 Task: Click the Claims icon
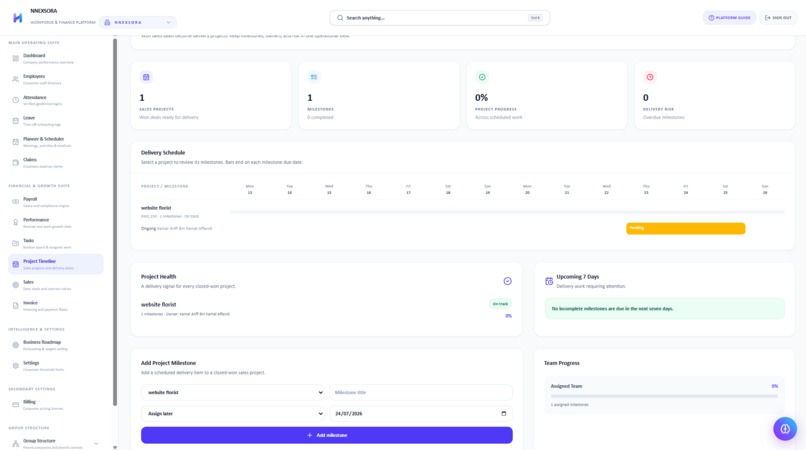[x=15, y=163]
